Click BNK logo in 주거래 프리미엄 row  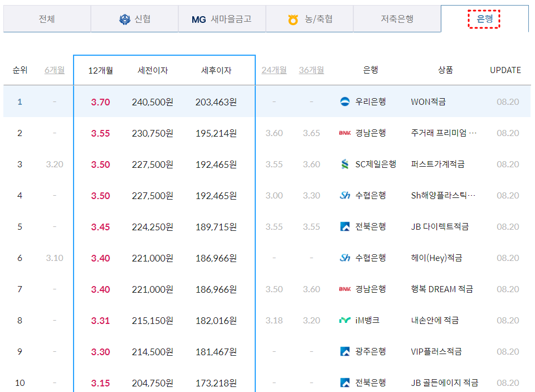pos(345,133)
